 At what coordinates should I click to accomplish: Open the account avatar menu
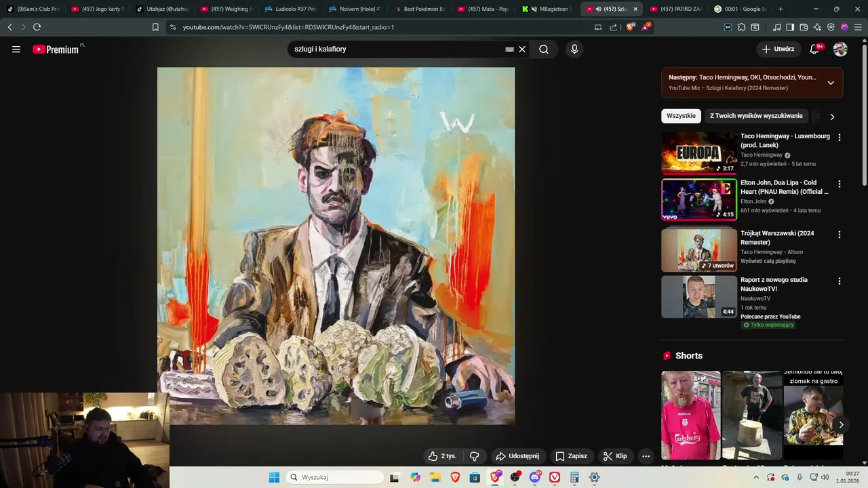click(x=840, y=49)
